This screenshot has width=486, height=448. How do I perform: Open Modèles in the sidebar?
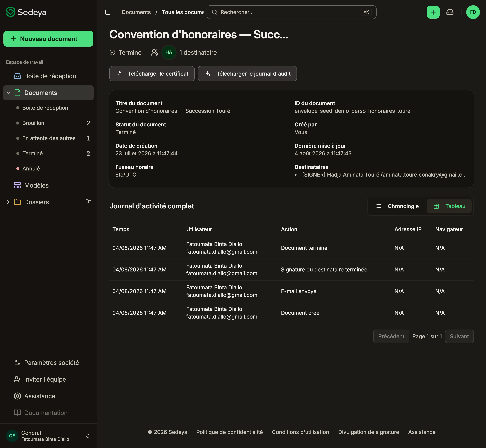point(48,185)
